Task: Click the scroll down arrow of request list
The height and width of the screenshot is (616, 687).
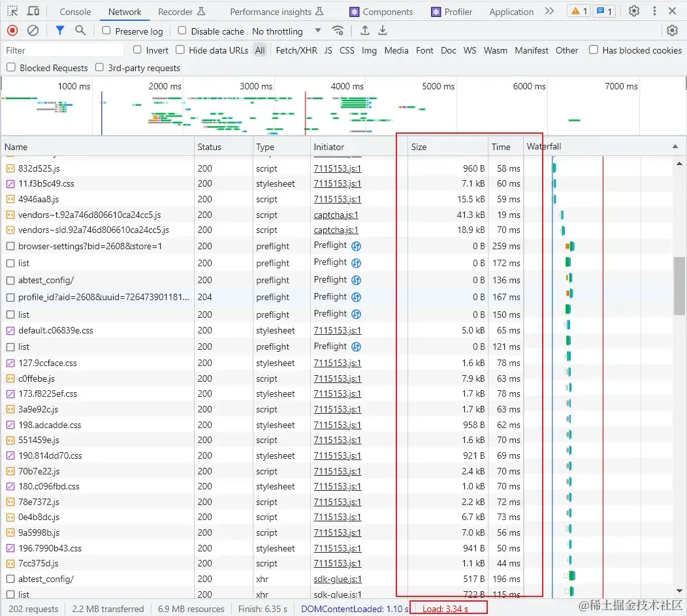Action: click(x=679, y=591)
